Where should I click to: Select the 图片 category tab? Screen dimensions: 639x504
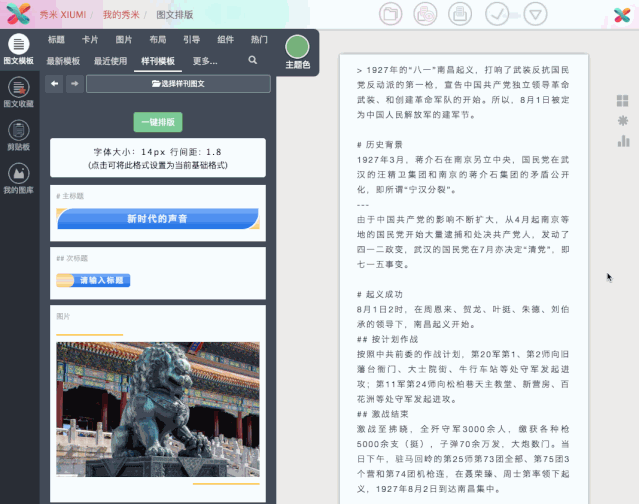point(124,40)
